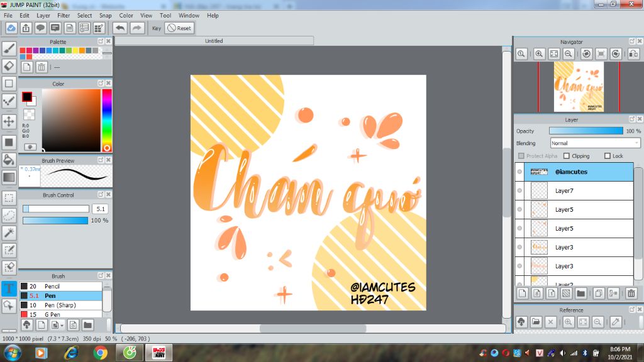Pick the eyedropper in Reference panel
This screenshot has width=644, height=362.
(616, 322)
